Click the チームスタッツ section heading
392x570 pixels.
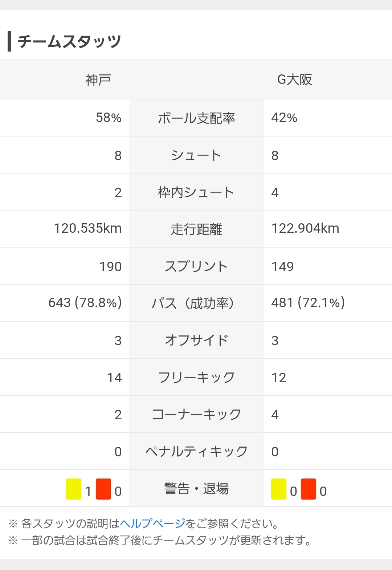pyautogui.click(x=69, y=41)
